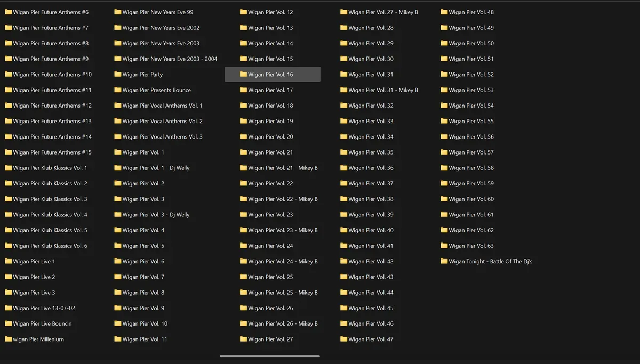
Task: Click folder icon of Wigan Pier Live 13-07-02
Action: (8, 308)
